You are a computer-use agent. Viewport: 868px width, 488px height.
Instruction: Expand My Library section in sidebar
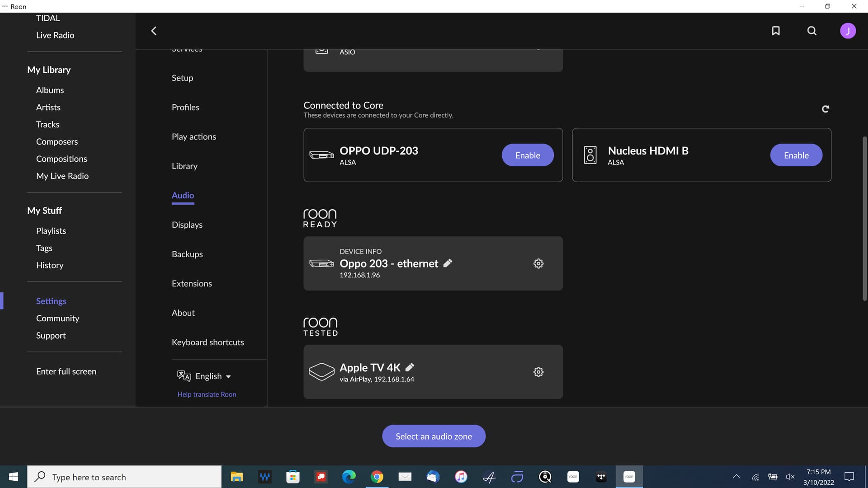point(48,70)
